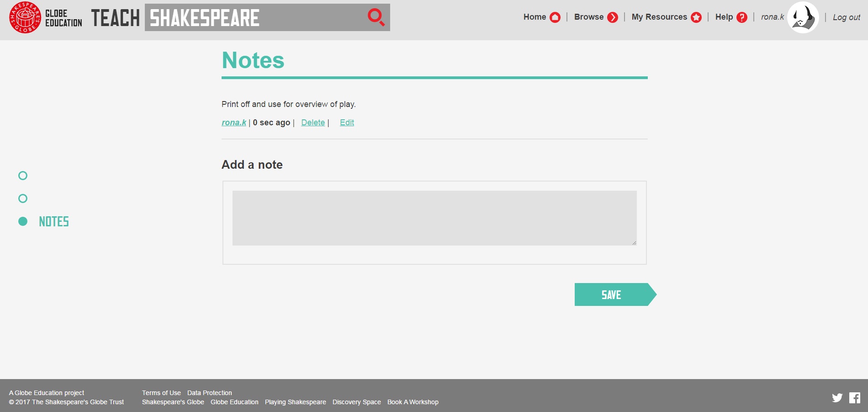Log out of the account
The image size is (868, 412).
point(846,17)
